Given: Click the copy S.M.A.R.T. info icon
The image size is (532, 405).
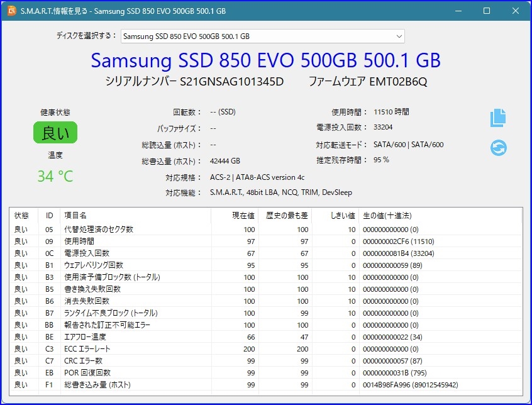Looking at the screenshot, I should pos(498,118).
